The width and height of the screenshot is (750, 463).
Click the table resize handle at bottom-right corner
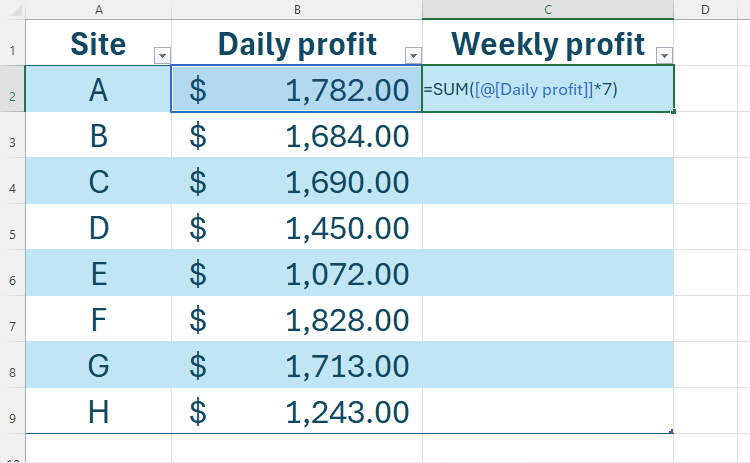coord(671,431)
